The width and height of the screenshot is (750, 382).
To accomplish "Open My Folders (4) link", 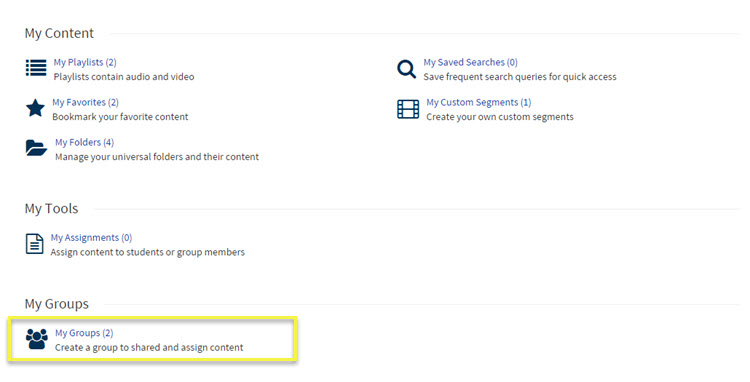I will 84,142.
